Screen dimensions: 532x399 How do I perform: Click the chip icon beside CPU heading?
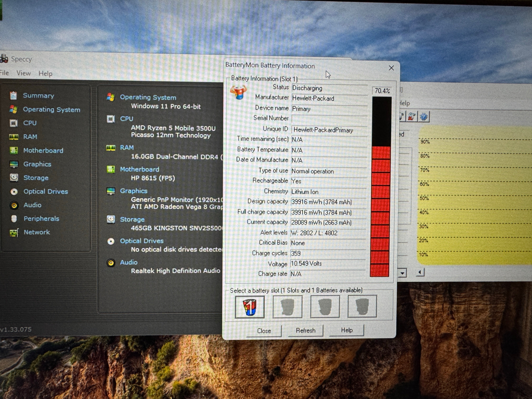point(111,119)
